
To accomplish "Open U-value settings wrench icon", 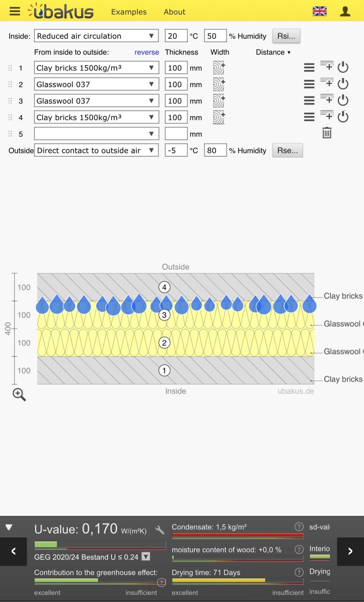I will click(x=160, y=530).
